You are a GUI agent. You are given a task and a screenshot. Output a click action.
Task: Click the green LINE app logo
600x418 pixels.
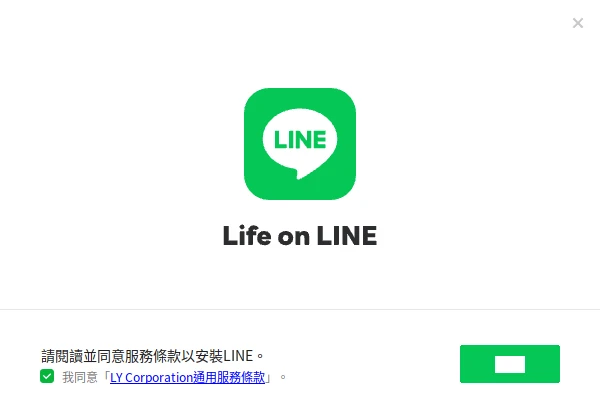300,144
